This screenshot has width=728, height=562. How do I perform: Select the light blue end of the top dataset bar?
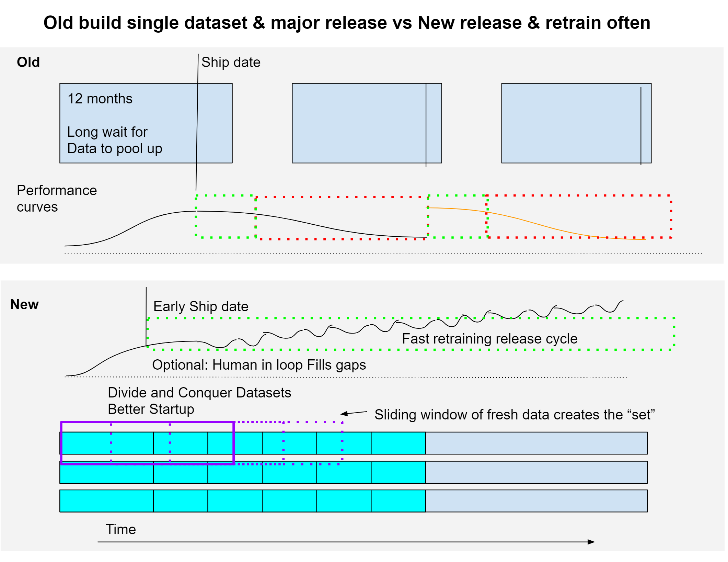tap(536, 443)
